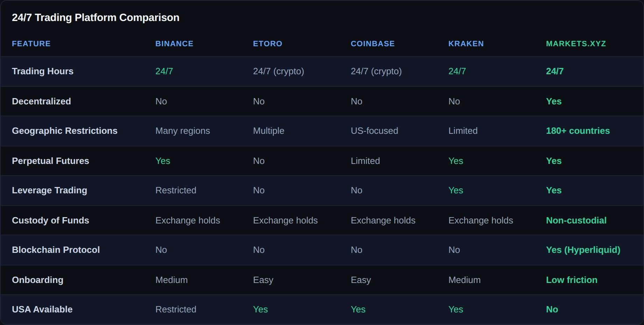The height and width of the screenshot is (325, 644).
Task: Click the 'Geographic Restrictions' row label
Action: click(x=65, y=131)
